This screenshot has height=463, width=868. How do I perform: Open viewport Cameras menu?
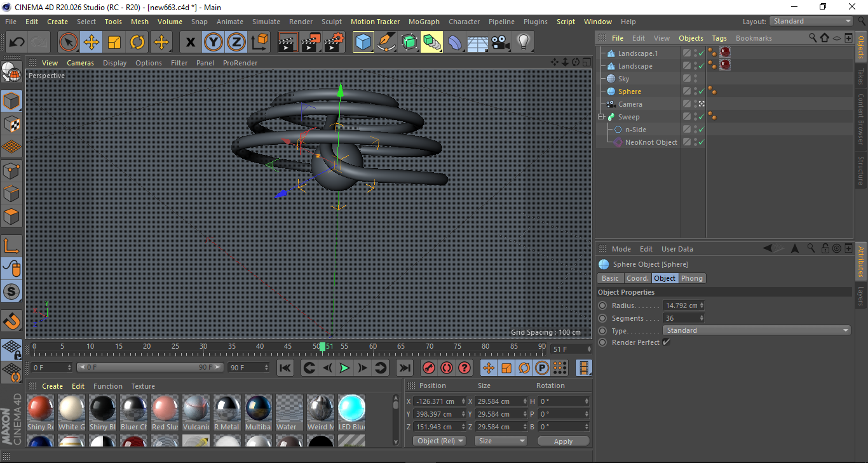coord(80,63)
